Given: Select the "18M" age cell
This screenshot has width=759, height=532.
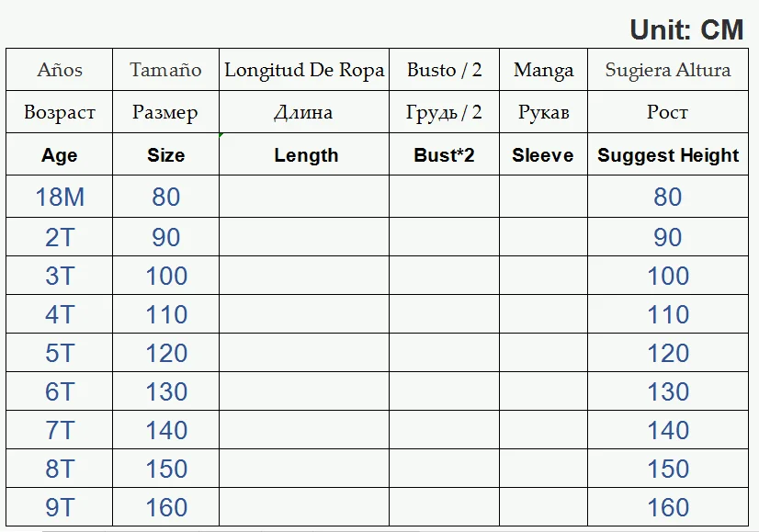Looking at the screenshot, I should (x=60, y=197).
